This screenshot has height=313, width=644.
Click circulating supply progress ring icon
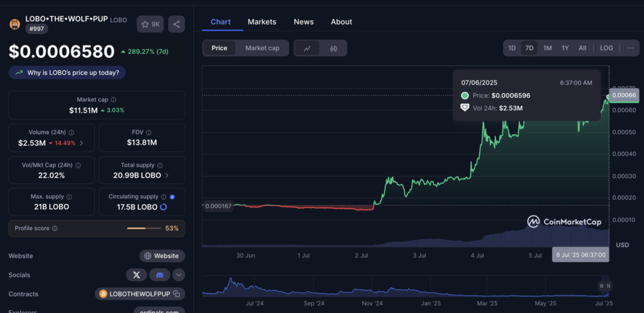163,207
